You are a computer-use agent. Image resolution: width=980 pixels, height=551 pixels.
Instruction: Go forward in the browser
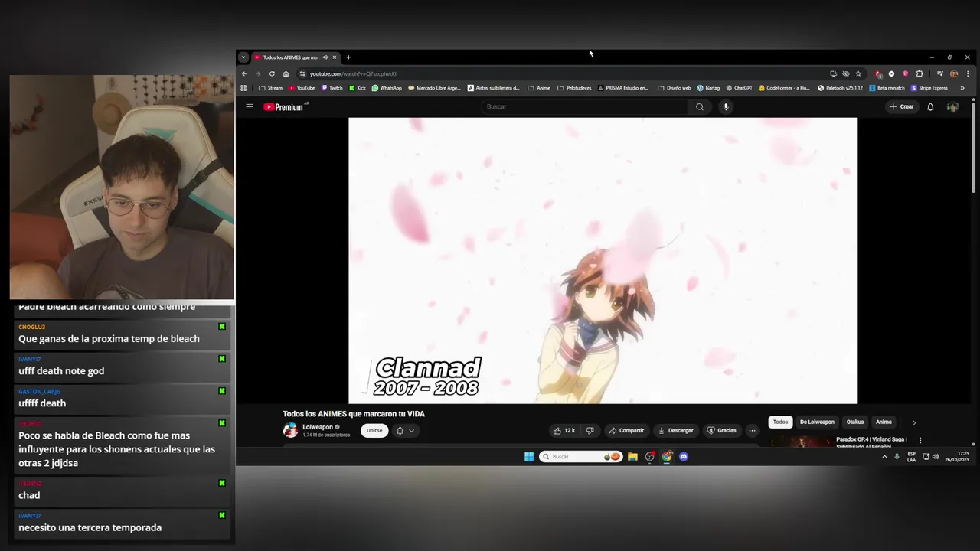click(x=258, y=73)
